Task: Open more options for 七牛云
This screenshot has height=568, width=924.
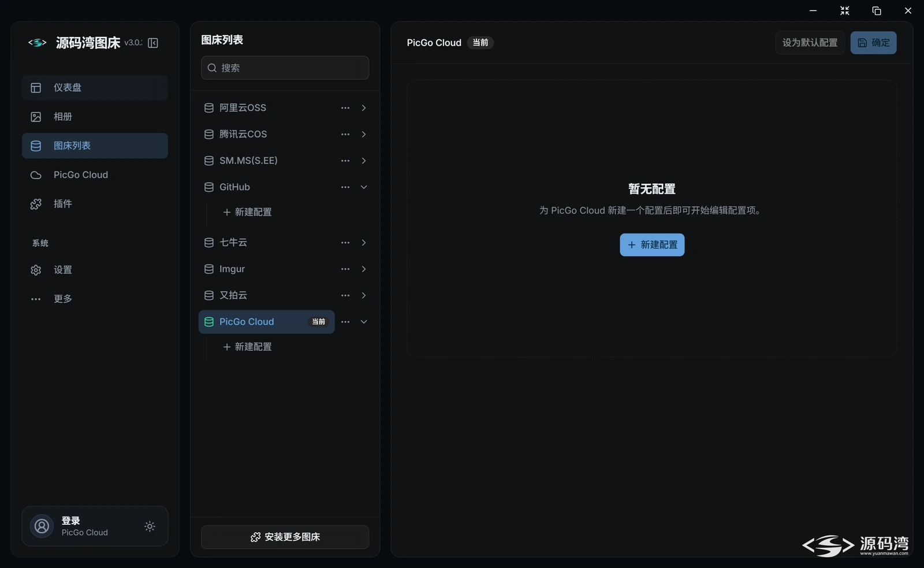Action: coord(345,243)
